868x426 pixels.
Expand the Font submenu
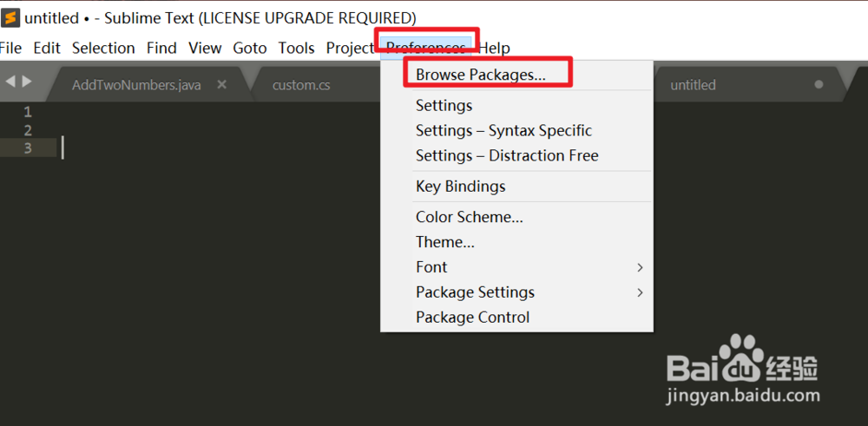pyautogui.click(x=640, y=267)
